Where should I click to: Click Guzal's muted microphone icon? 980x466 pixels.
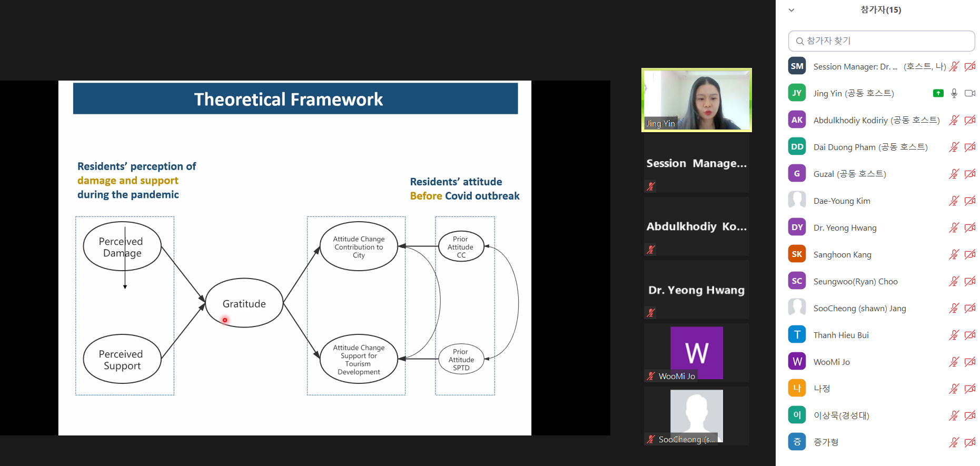point(954,174)
